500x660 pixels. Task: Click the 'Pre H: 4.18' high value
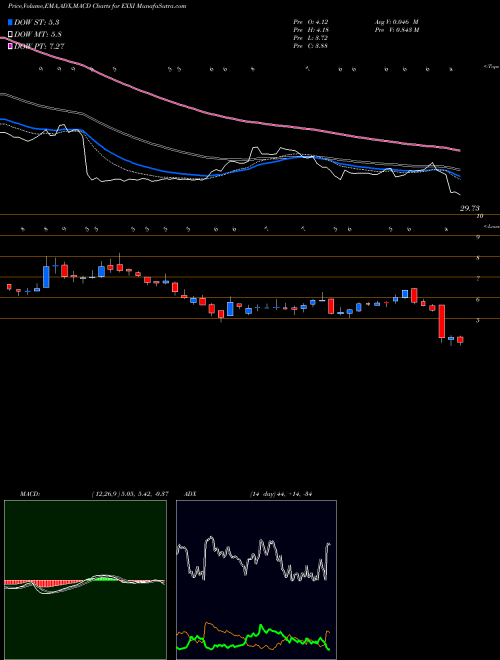[311, 30]
